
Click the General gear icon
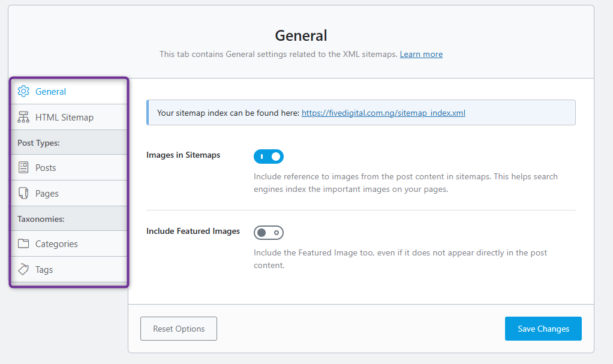(x=23, y=92)
